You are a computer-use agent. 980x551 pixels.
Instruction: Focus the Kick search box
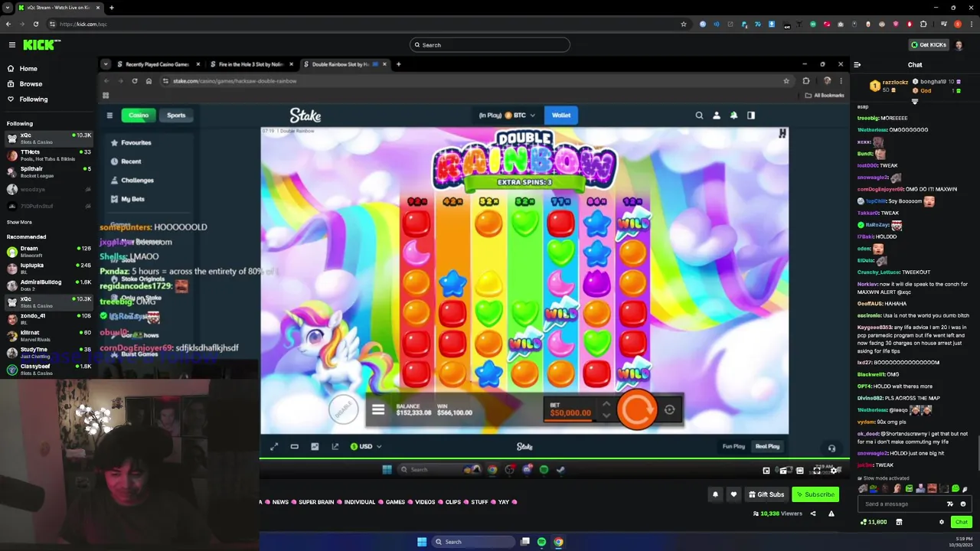[x=490, y=45]
